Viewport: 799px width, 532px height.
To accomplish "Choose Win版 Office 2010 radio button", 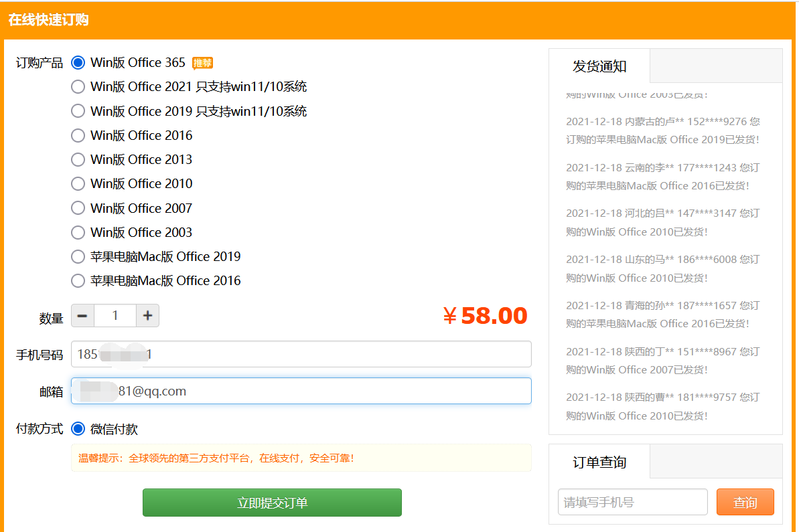I will tap(78, 183).
